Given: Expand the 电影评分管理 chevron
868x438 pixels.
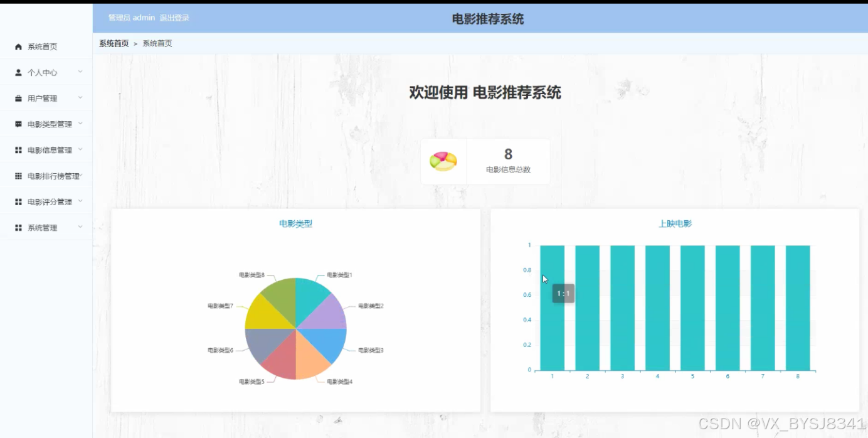Looking at the screenshot, I should [80, 201].
